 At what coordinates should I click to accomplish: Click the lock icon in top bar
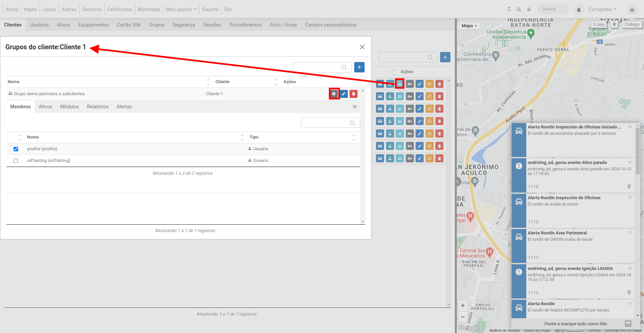click(529, 9)
